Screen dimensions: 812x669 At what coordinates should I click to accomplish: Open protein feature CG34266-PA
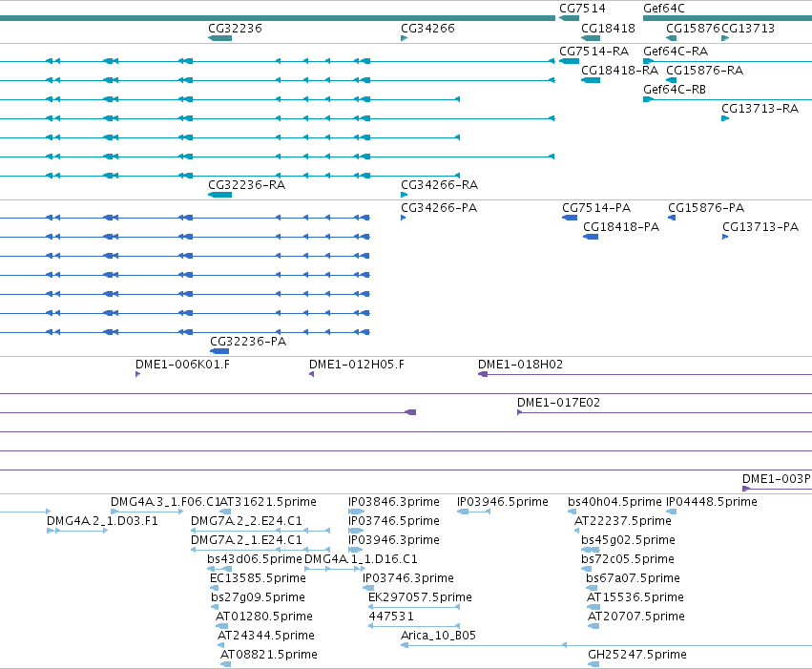pos(439,208)
